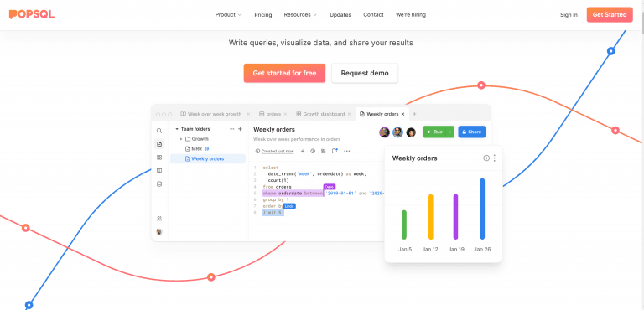Click the Get started for free button
This screenshot has height=310, width=644.
pyautogui.click(x=284, y=73)
